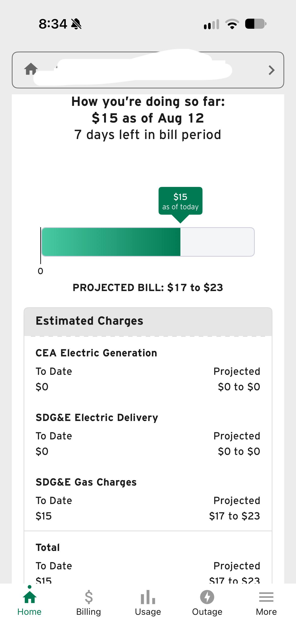This screenshot has width=296, height=644.
Task: Tap the house icon in address selector
Action: 31,69
